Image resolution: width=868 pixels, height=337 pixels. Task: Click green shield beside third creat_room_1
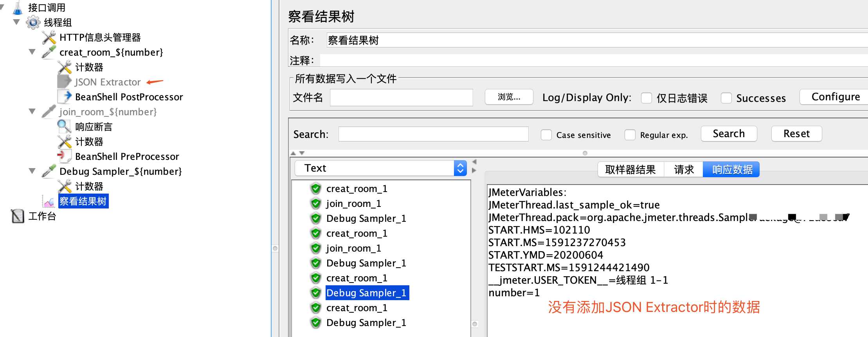point(316,278)
